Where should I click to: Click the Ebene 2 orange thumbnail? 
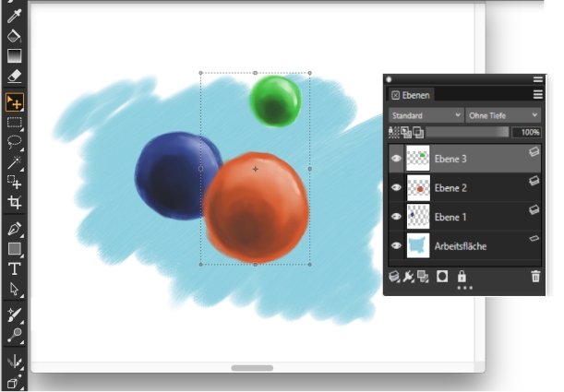point(418,187)
